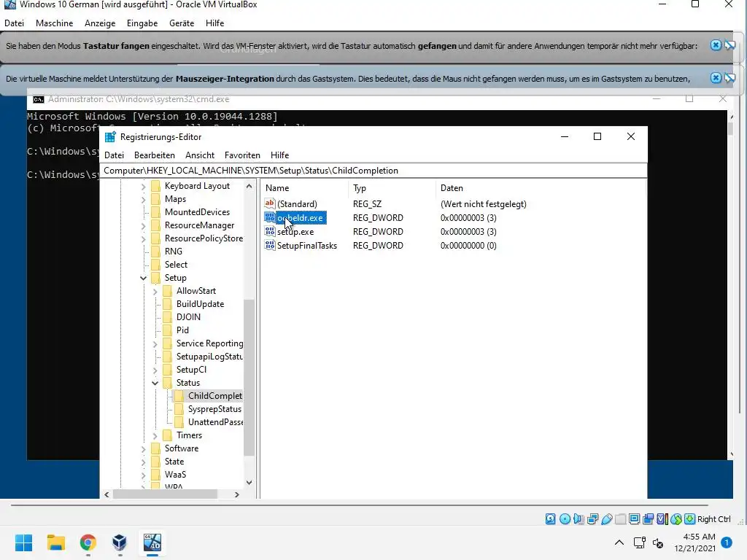Open Bearbeiten menu in Registry Editor
The width and height of the screenshot is (747, 560).
(155, 155)
